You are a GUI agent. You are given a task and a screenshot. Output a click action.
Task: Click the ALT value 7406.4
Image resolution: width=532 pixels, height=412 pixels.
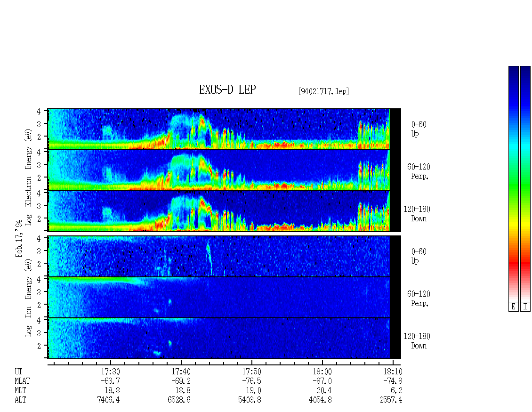109,400
